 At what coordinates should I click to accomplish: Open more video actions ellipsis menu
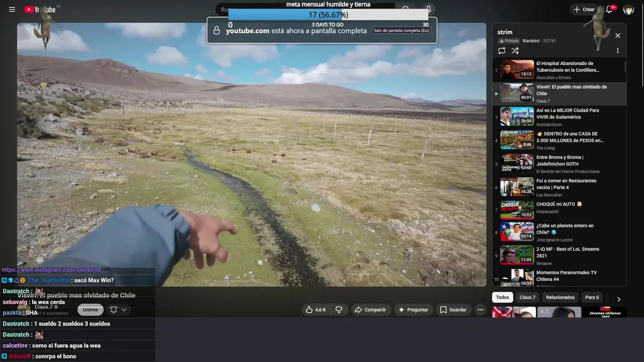click(480, 310)
